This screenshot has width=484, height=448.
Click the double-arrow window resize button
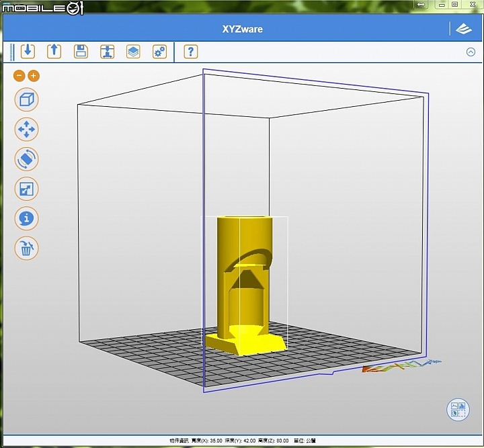(421, 4)
